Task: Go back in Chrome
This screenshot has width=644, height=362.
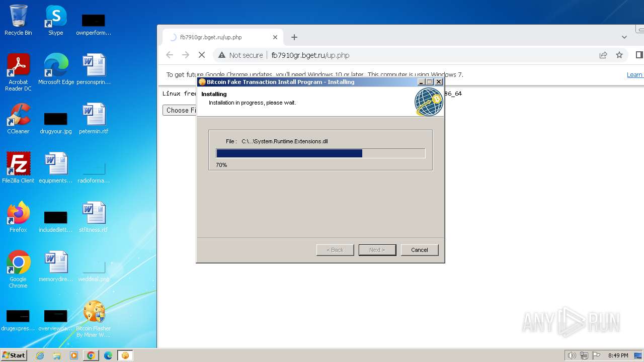Action: point(170,55)
